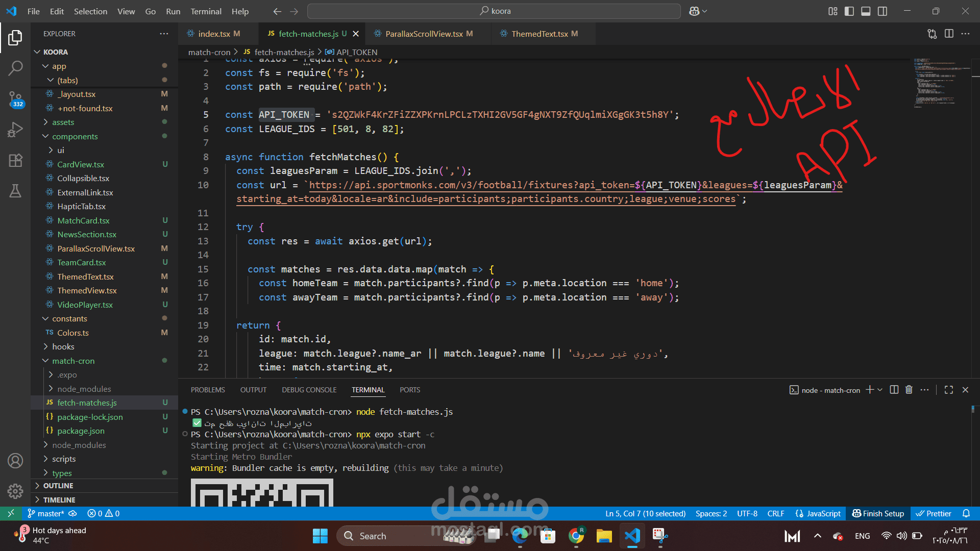The image size is (980, 551).
Task: Open the terminal launch profile dropdown arrow
Action: pos(880,390)
